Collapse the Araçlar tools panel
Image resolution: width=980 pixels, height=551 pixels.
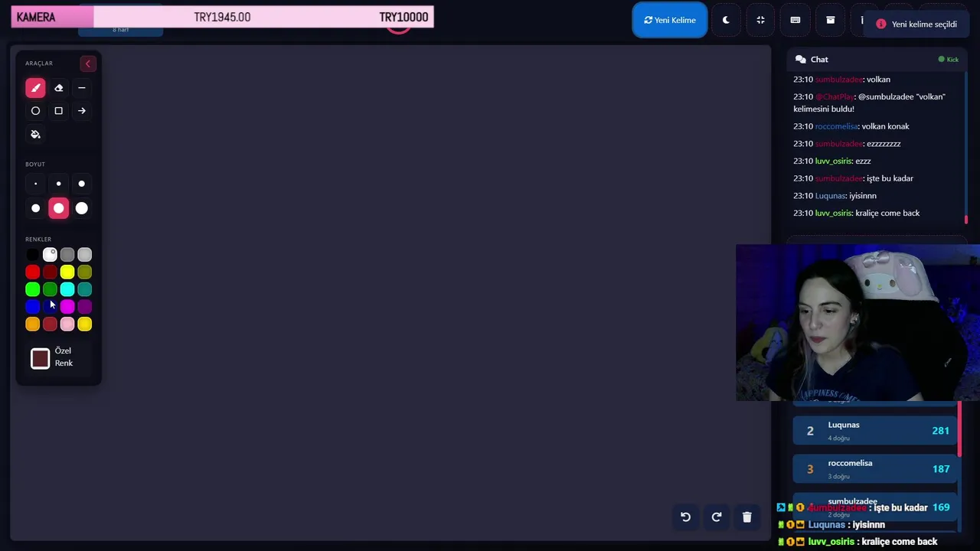pos(87,64)
